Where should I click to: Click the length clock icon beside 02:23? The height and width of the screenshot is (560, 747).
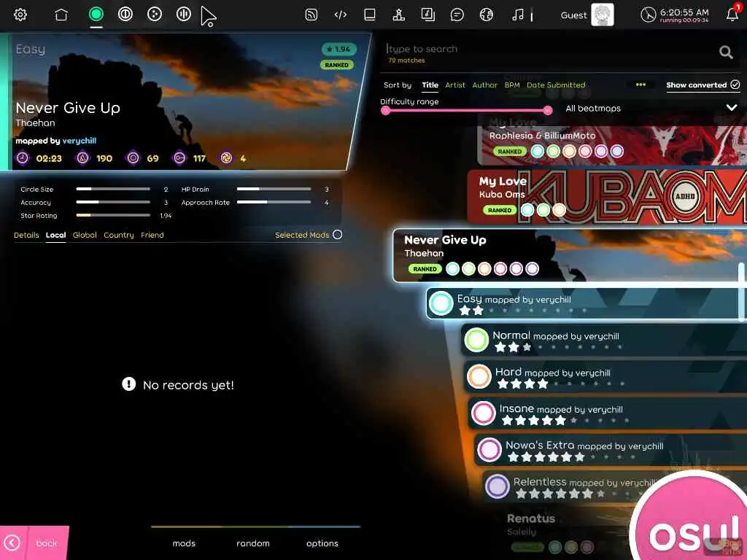pos(23,157)
